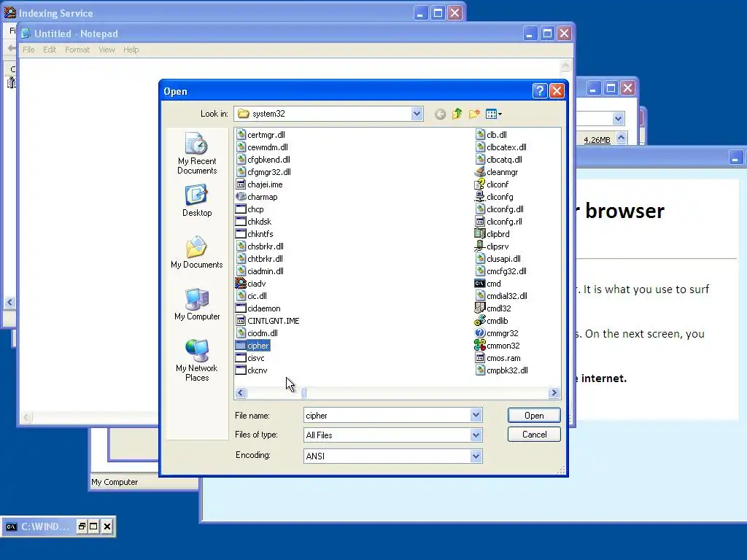Select the chkdsk file

pos(254,222)
